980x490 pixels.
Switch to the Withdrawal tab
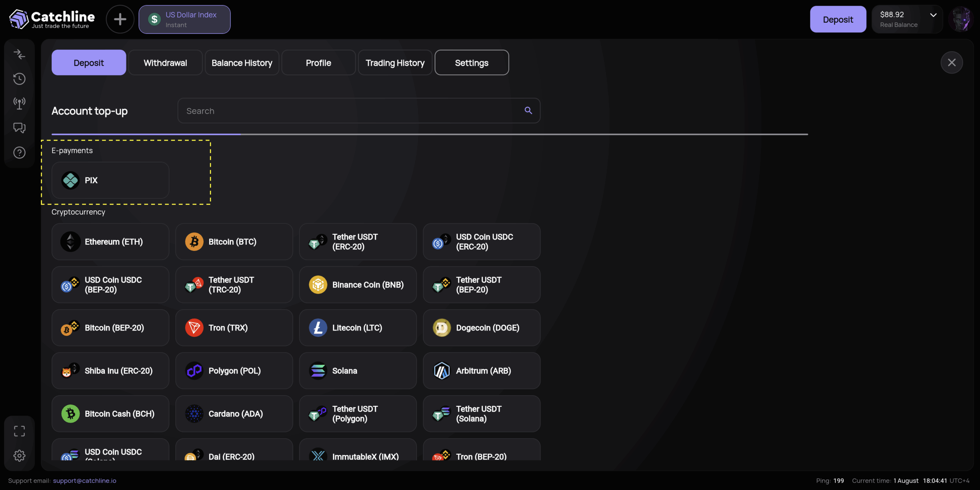click(x=165, y=62)
